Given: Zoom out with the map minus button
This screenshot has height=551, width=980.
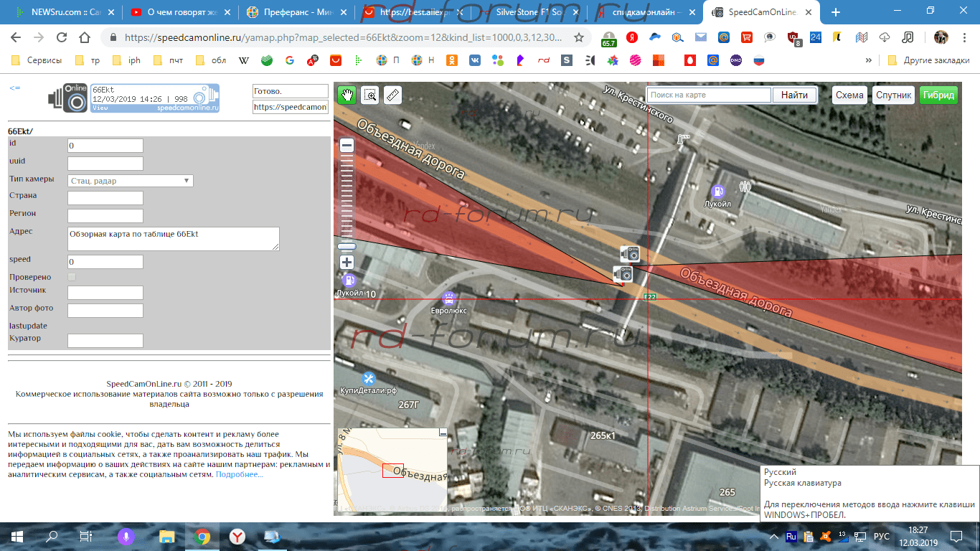Looking at the screenshot, I should coord(347,146).
